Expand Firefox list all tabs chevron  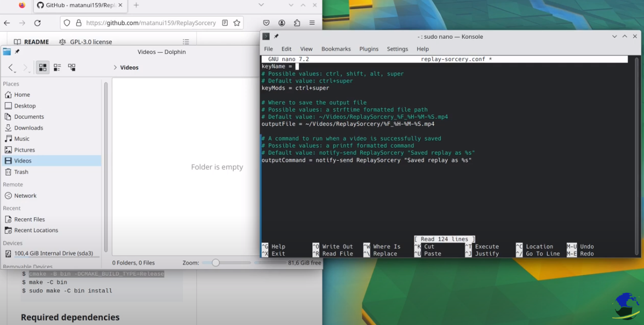pyautogui.click(x=261, y=5)
